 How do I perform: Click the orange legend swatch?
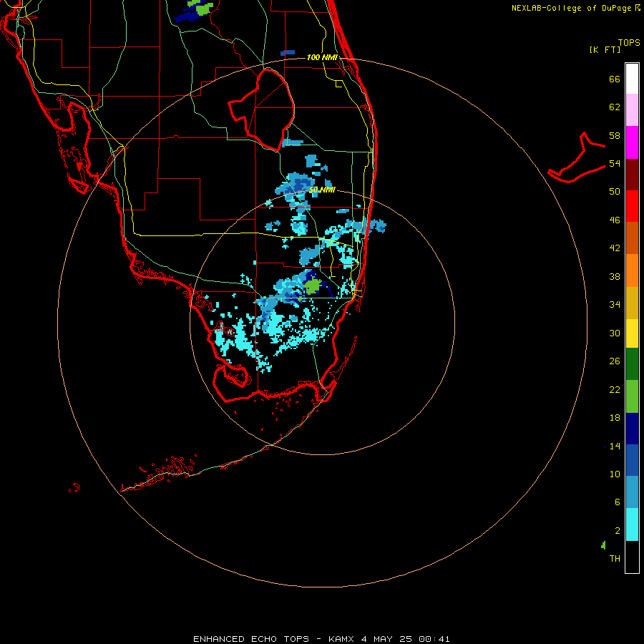(x=632, y=270)
